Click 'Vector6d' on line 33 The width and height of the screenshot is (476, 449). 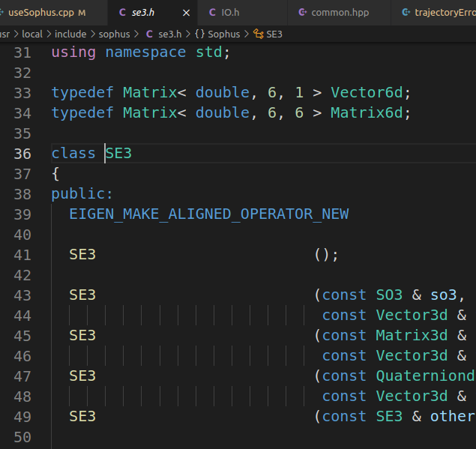click(367, 92)
